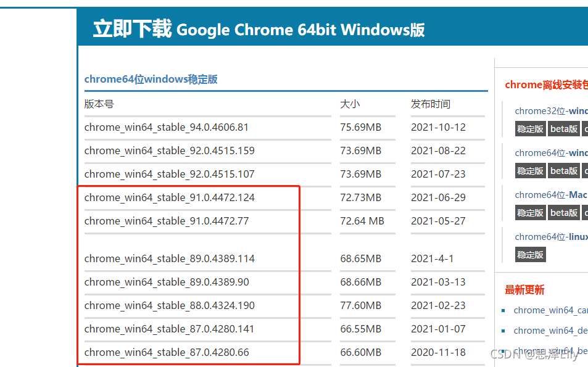Open chrome_win64_stable_91.0.4472.124 download link
This screenshot has width=588, height=367.
(169, 197)
